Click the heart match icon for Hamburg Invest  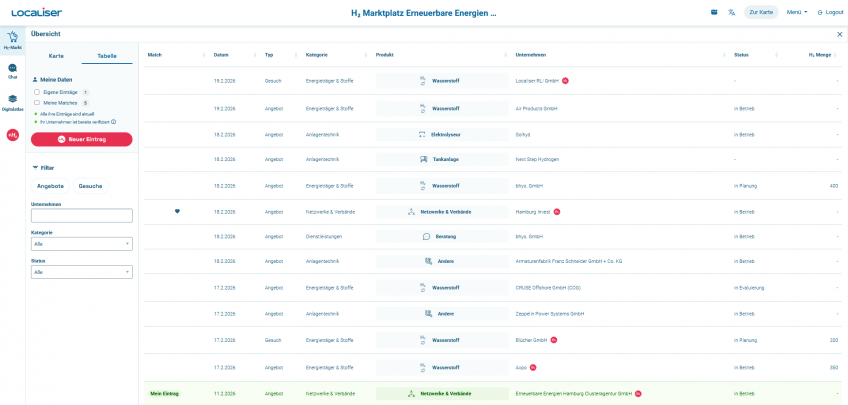pyautogui.click(x=177, y=211)
